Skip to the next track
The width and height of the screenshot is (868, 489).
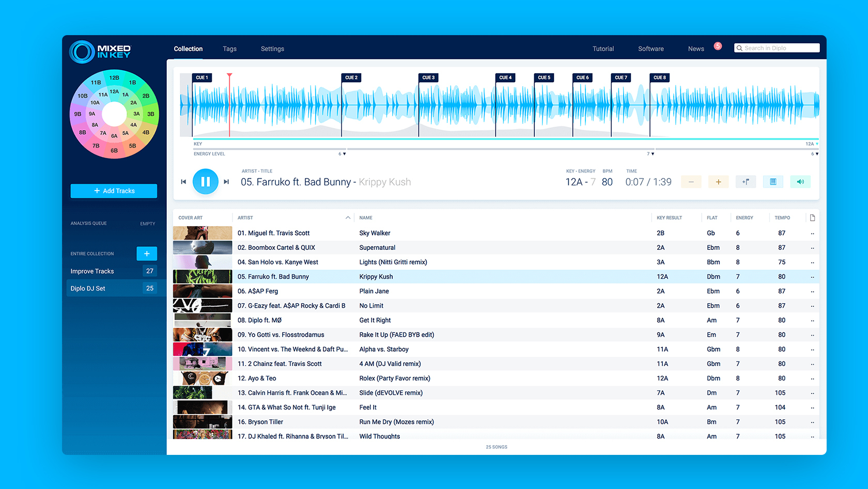[x=226, y=182]
